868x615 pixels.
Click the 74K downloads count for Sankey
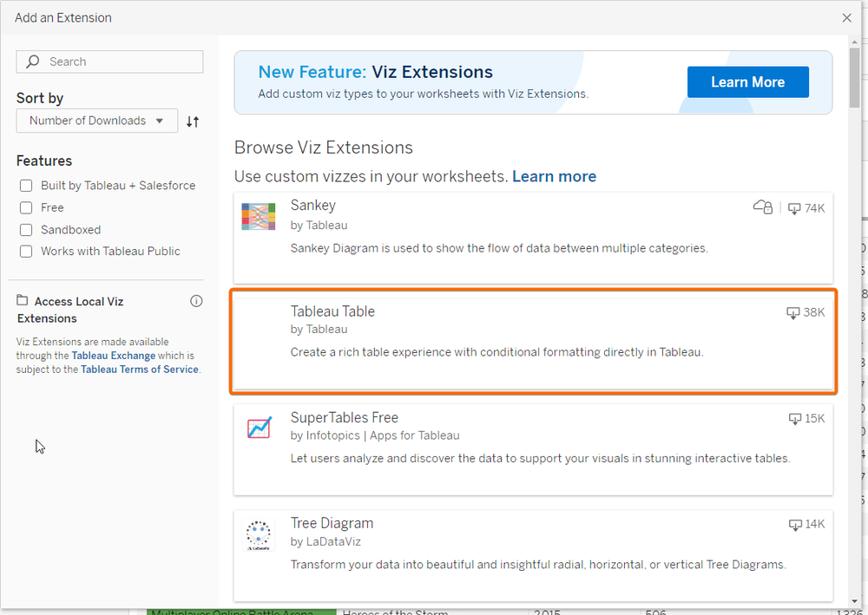tap(814, 208)
